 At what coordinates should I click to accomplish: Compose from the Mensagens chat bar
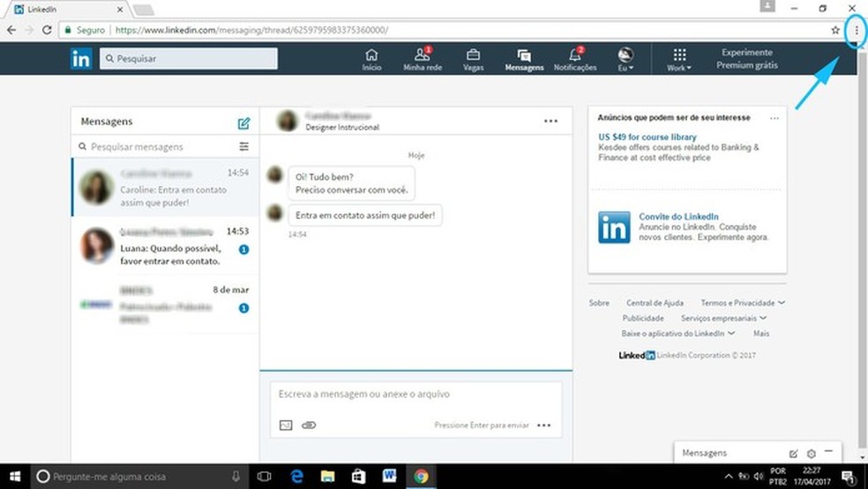click(793, 454)
